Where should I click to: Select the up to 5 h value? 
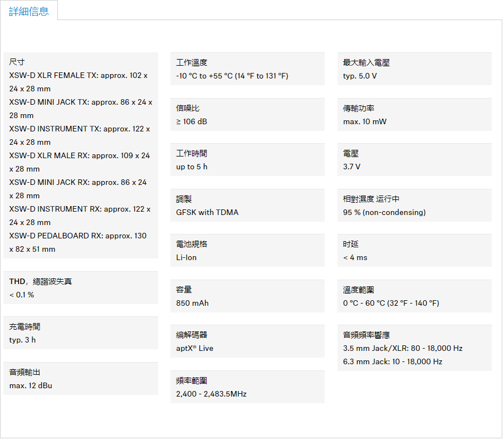pyautogui.click(x=192, y=167)
